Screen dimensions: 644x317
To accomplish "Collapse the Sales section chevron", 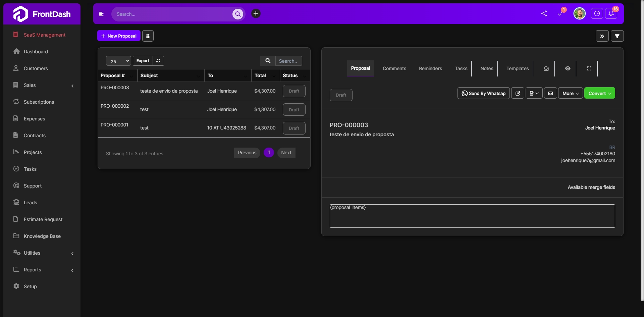I will [x=72, y=86].
